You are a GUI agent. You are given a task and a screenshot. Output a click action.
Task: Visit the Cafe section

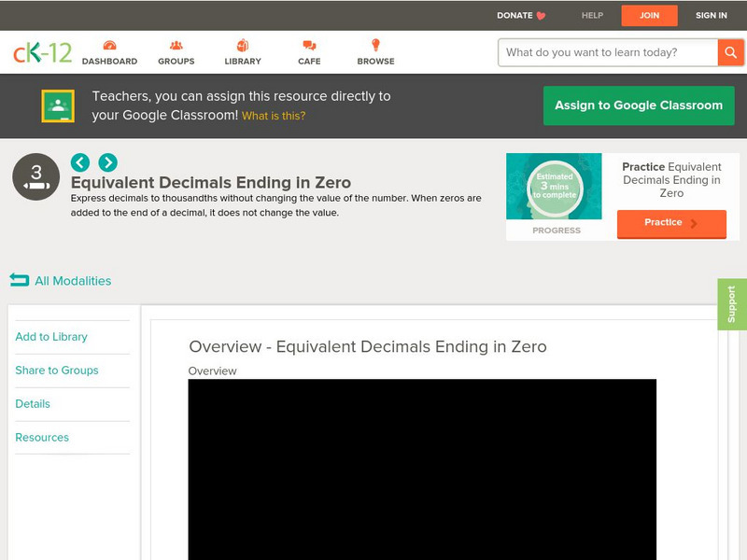pyautogui.click(x=308, y=53)
